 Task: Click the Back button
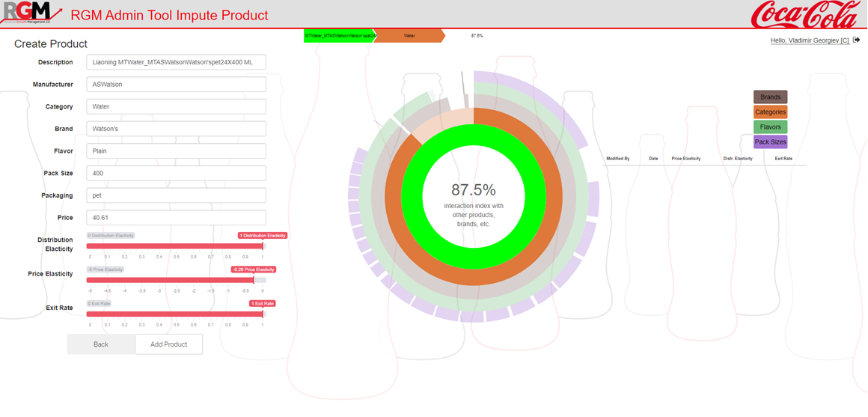(x=101, y=344)
